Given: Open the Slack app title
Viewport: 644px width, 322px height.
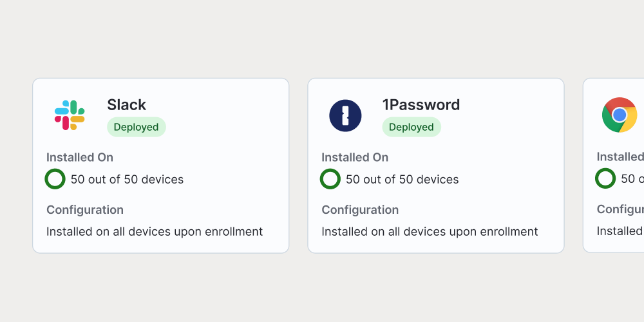Looking at the screenshot, I should pos(126,105).
